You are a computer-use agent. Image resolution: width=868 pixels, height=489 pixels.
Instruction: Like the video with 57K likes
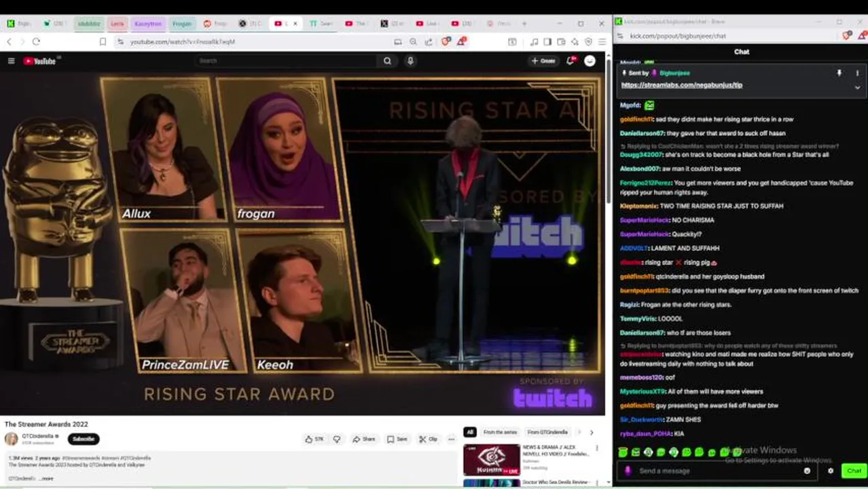(x=314, y=439)
